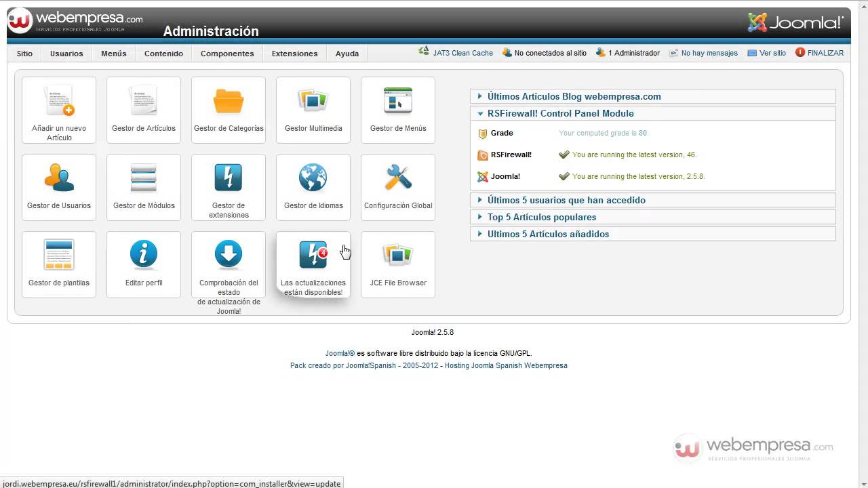Click the Ver sitio monitor icon

coord(752,53)
